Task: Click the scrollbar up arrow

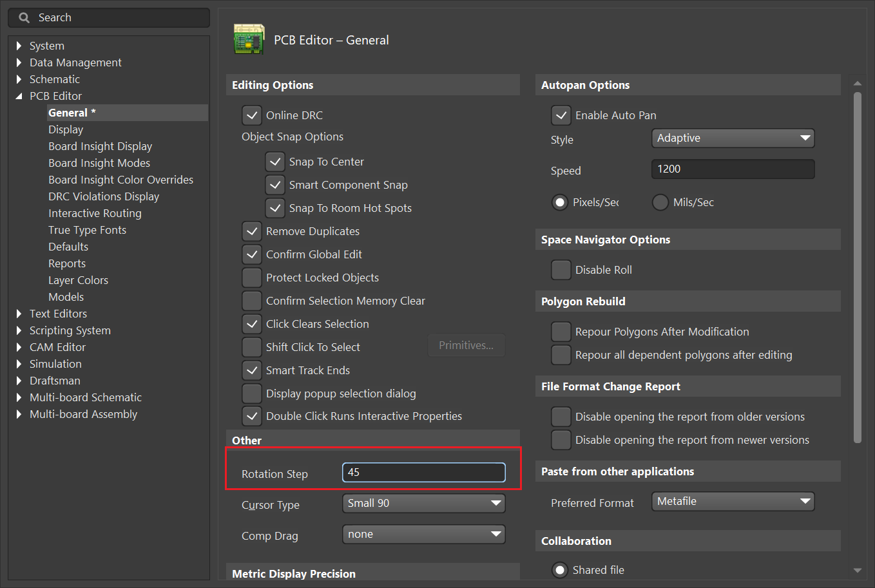Action: (x=857, y=83)
